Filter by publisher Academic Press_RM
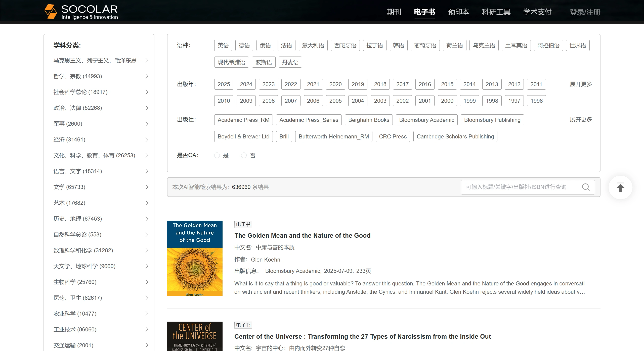The image size is (644, 351). coord(243,120)
